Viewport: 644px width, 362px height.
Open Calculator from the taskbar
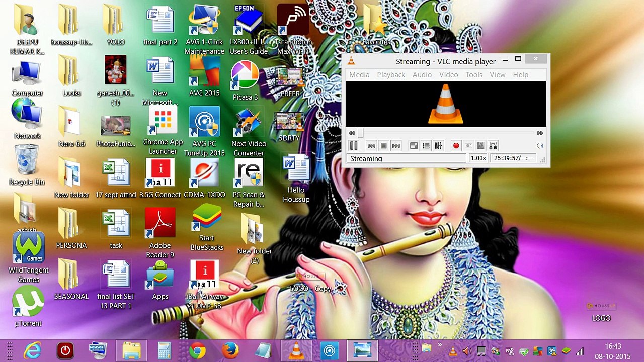coord(164,350)
